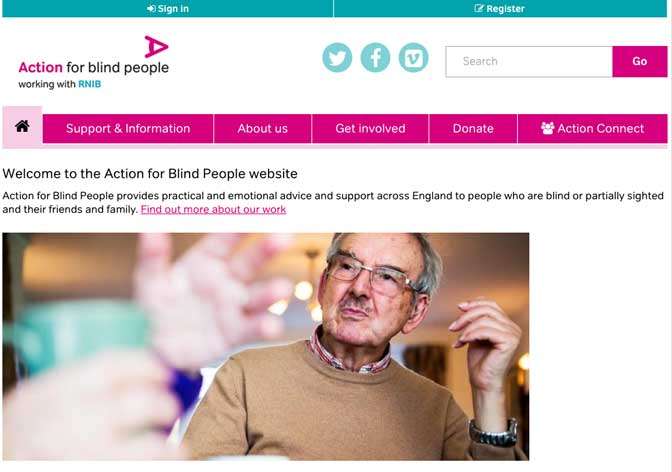Focus the Search text field
The height and width of the screenshot is (472, 672).
click(x=529, y=62)
